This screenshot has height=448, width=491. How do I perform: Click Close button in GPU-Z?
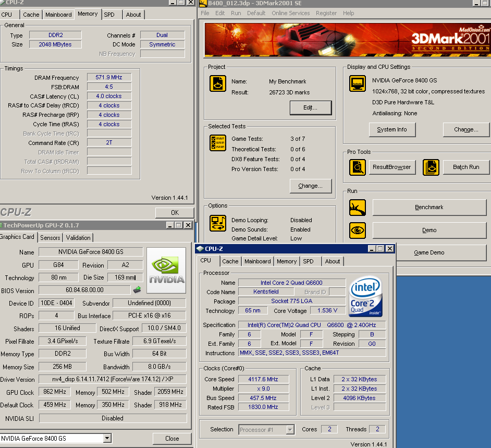(172, 439)
